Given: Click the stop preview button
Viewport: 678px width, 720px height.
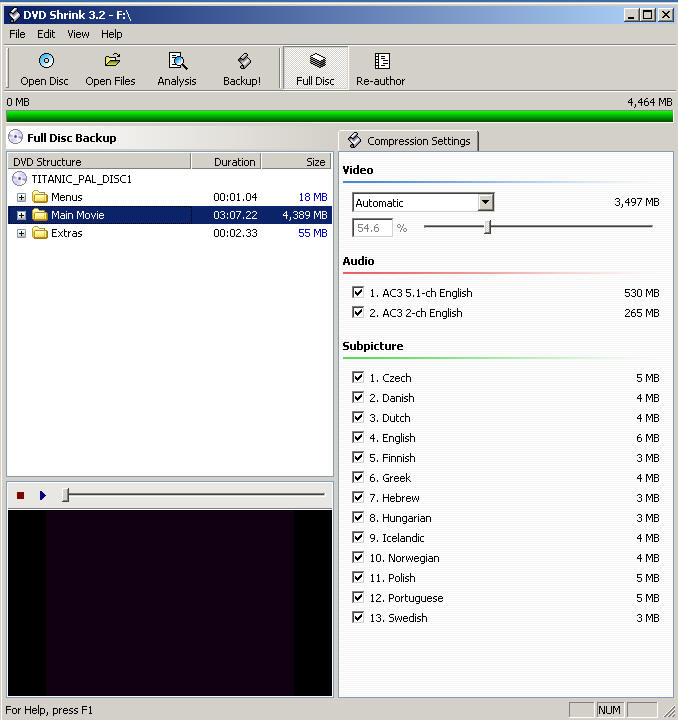Looking at the screenshot, I should pos(20,495).
